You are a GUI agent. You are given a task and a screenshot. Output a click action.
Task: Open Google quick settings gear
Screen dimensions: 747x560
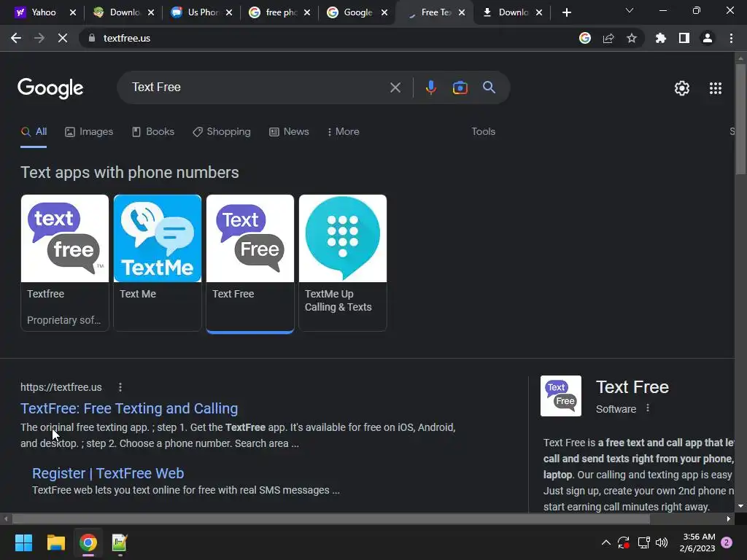click(682, 88)
